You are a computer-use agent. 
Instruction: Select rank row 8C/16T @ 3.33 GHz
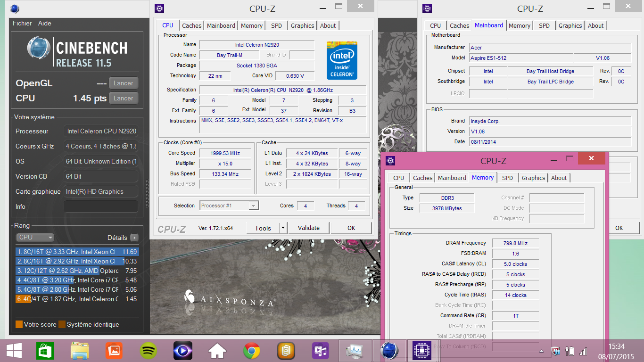click(x=77, y=252)
